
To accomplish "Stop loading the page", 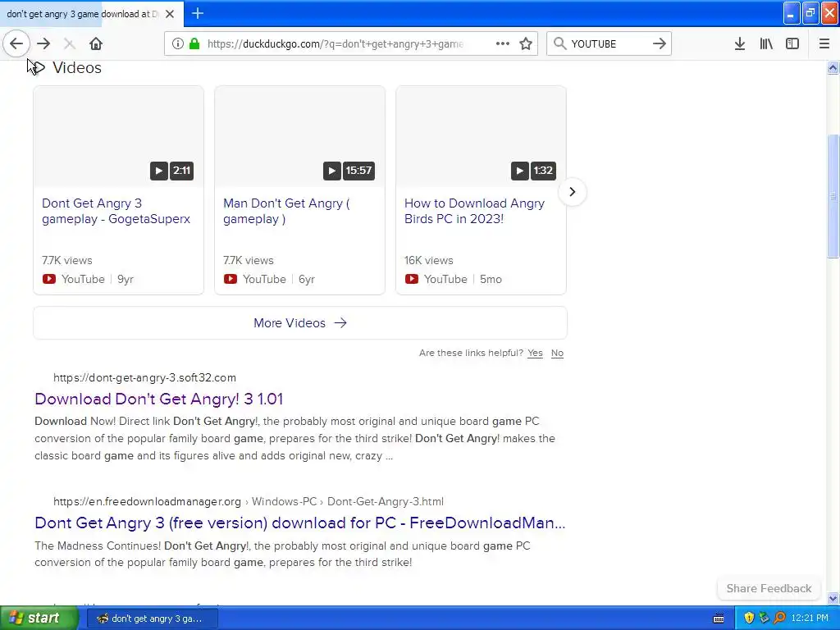I will click(x=69, y=43).
